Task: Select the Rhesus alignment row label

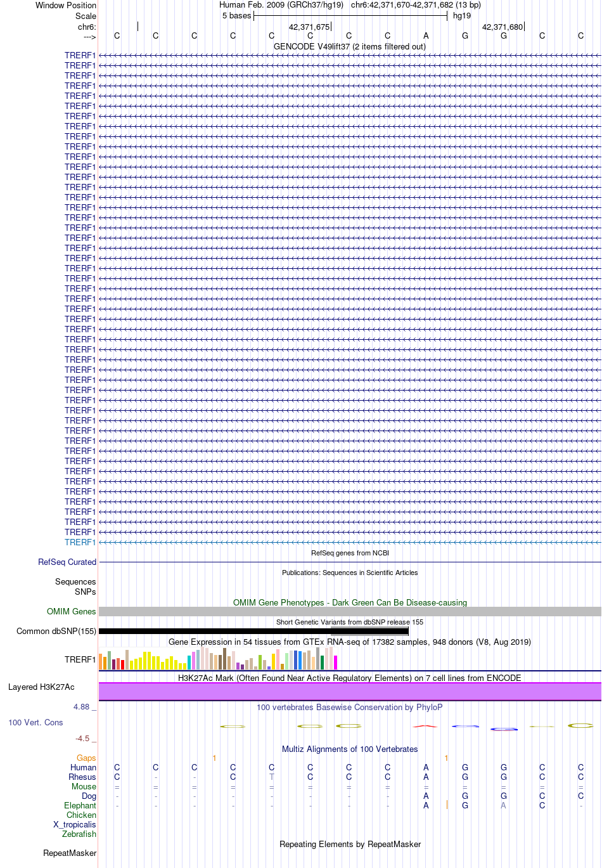Action: [82, 777]
